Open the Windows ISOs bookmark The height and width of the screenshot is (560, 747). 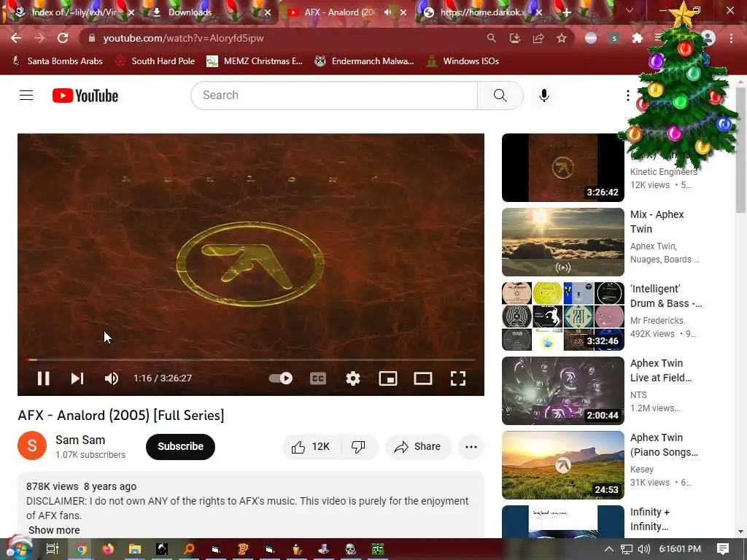tap(462, 61)
